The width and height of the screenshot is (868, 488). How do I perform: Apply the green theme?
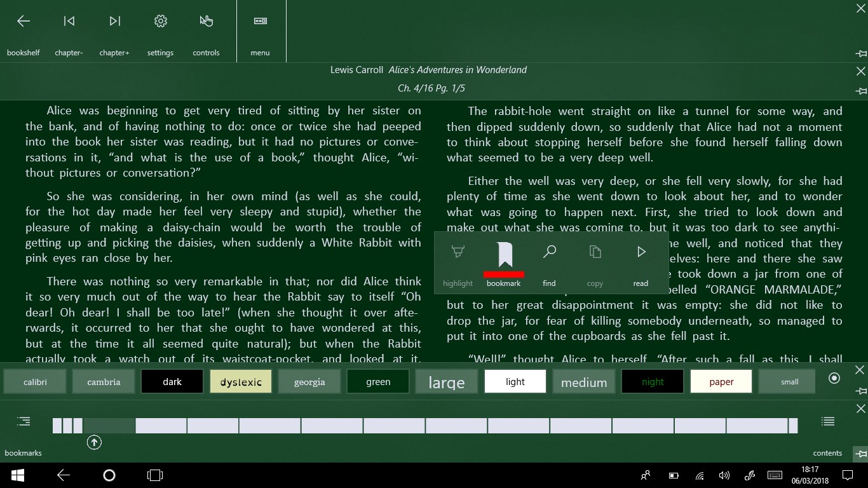click(378, 381)
